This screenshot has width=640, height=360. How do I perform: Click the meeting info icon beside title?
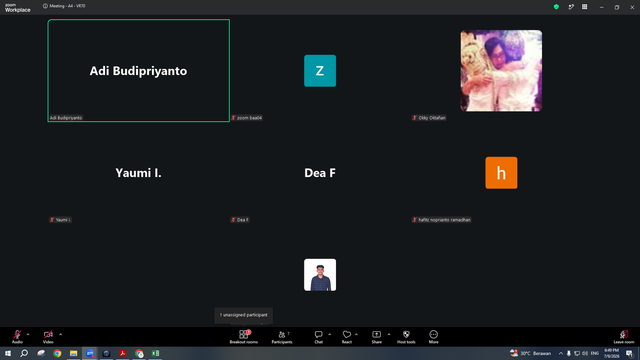coord(45,6)
